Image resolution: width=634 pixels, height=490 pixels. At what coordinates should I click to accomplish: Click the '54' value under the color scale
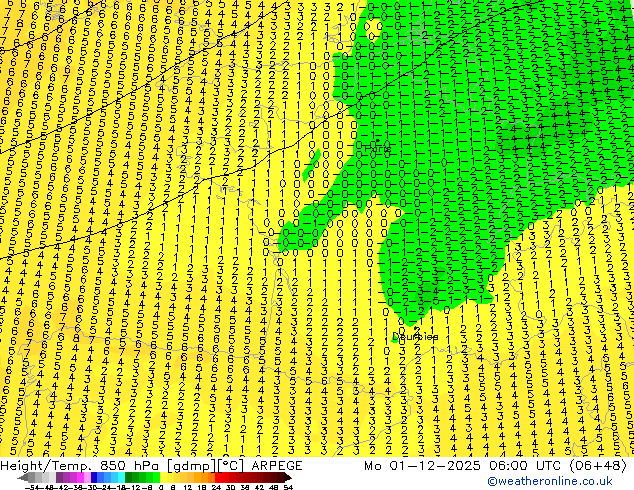(x=288, y=488)
